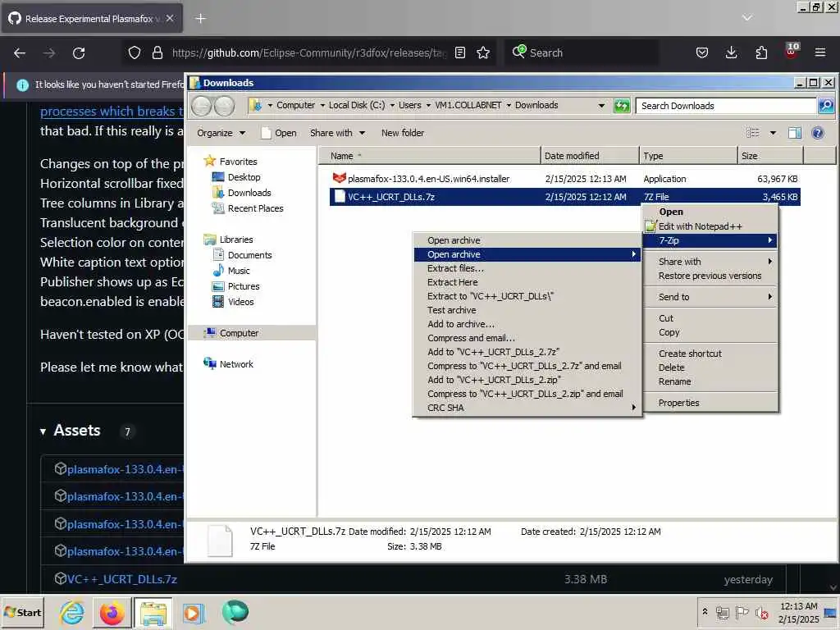
Task: Go back in Firefox
Action: (20, 53)
